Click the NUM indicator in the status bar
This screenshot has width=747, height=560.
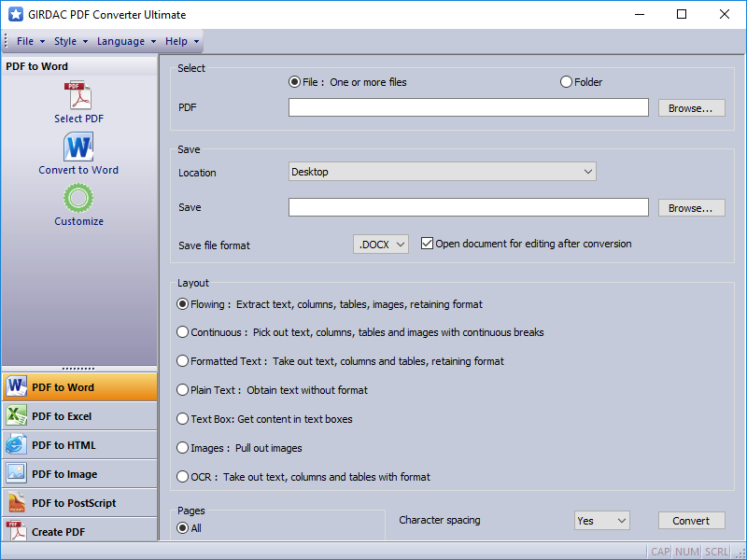click(x=687, y=552)
